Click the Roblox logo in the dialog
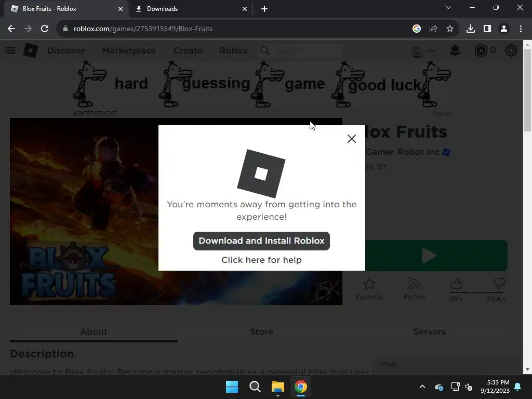This screenshot has width=532, height=399. pyautogui.click(x=261, y=174)
